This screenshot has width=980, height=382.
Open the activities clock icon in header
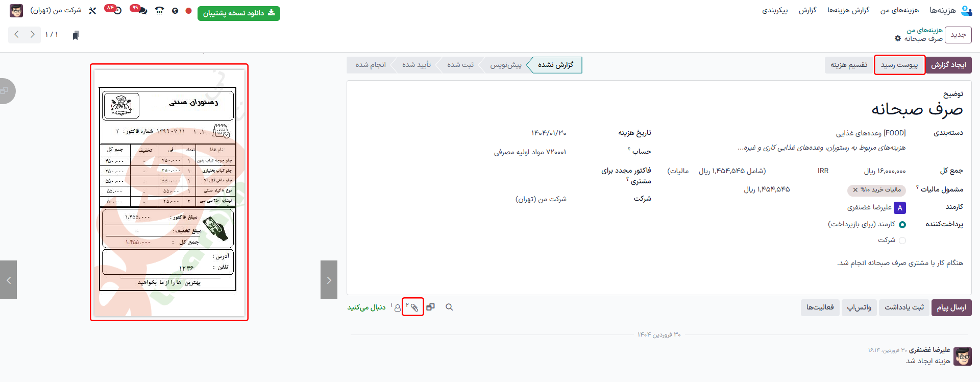pyautogui.click(x=117, y=11)
